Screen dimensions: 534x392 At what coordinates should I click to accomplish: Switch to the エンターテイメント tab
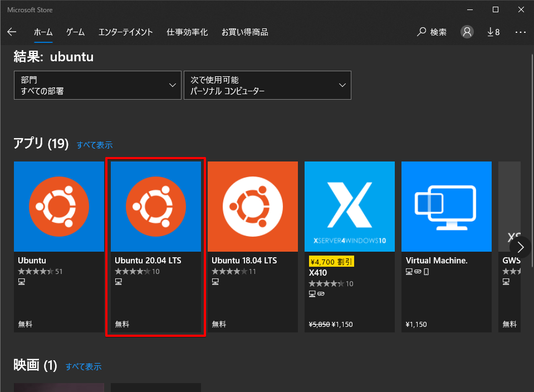tap(126, 32)
